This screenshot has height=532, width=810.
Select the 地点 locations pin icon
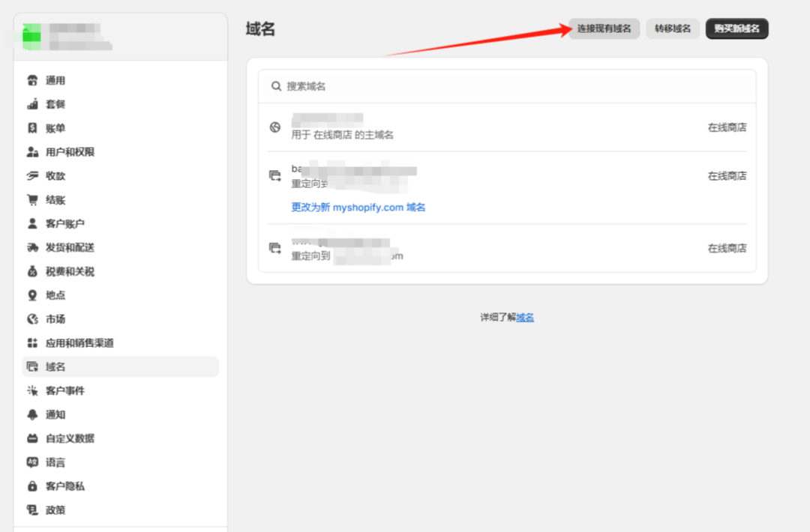click(x=32, y=294)
